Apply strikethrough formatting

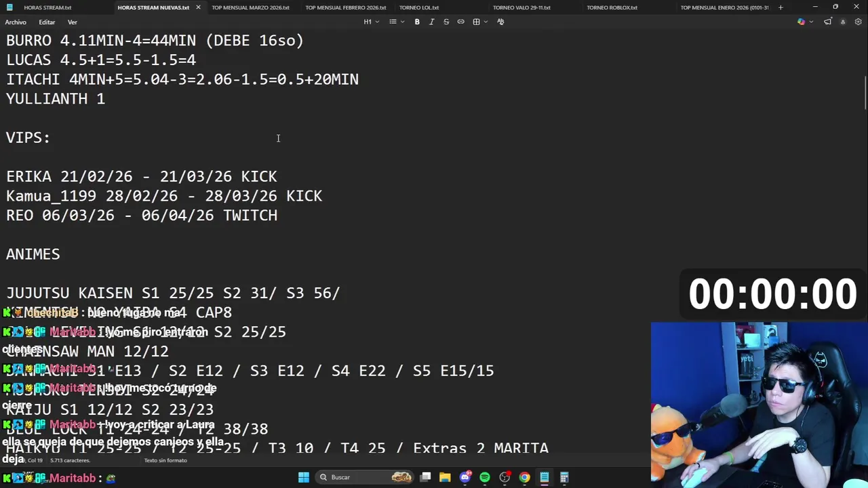coord(446,22)
